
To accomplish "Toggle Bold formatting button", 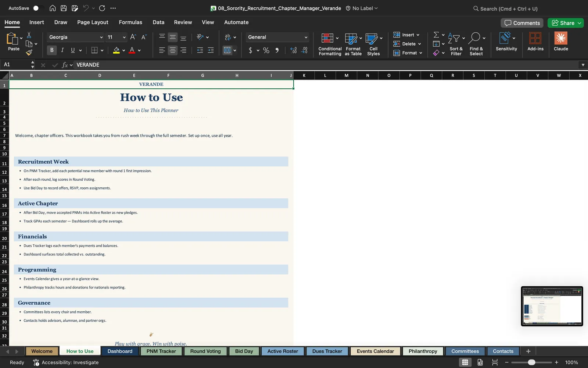I will [x=51, y=50].
